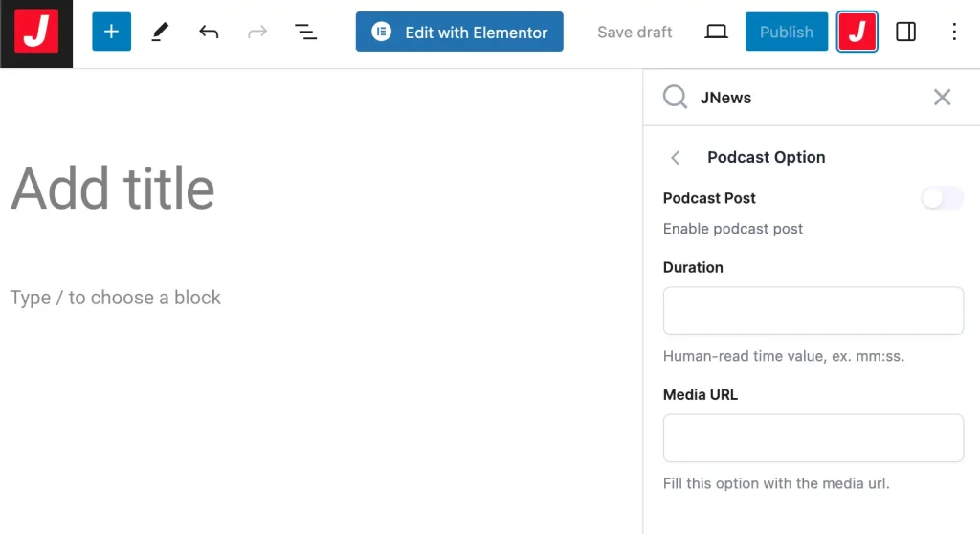The height and width of the screenshot is (534, 980).
Task: Click the magnifier search icon beside JNews
Action: (x=676, y=97)
